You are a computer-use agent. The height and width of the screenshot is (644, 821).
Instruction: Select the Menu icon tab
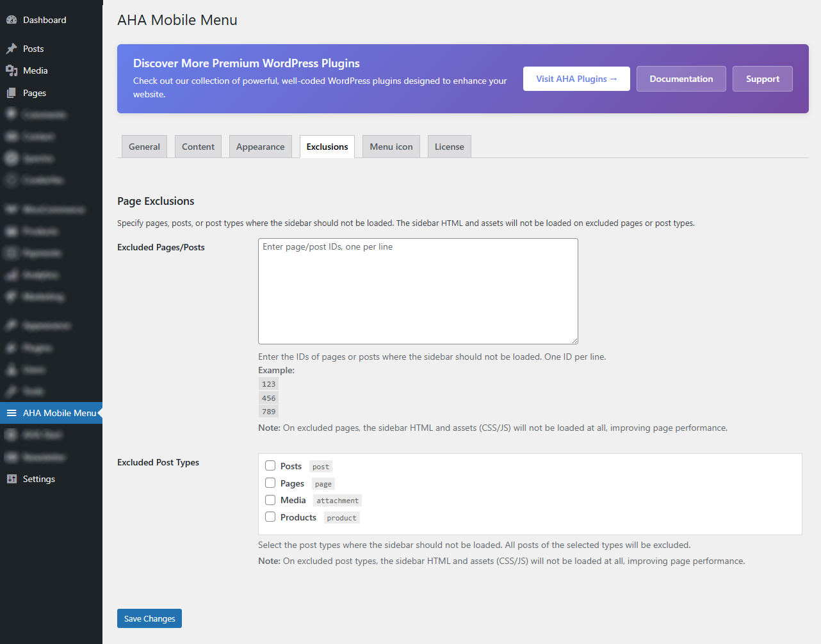[391, 147]
